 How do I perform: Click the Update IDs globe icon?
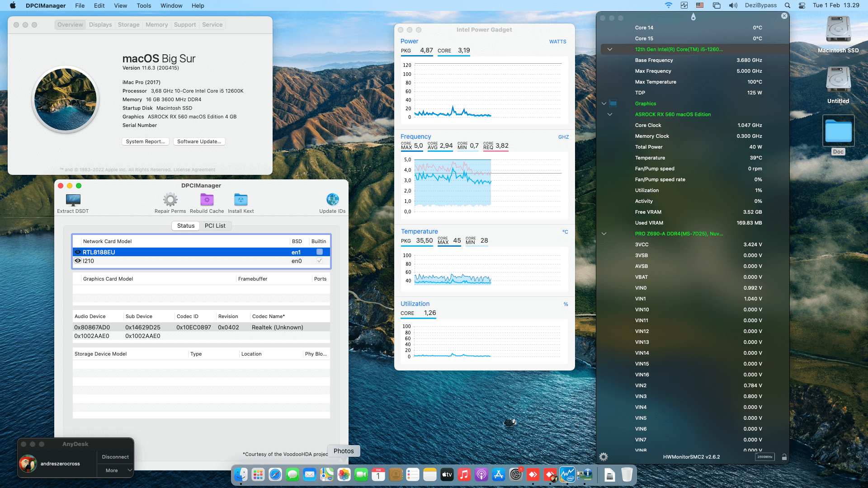332,200
